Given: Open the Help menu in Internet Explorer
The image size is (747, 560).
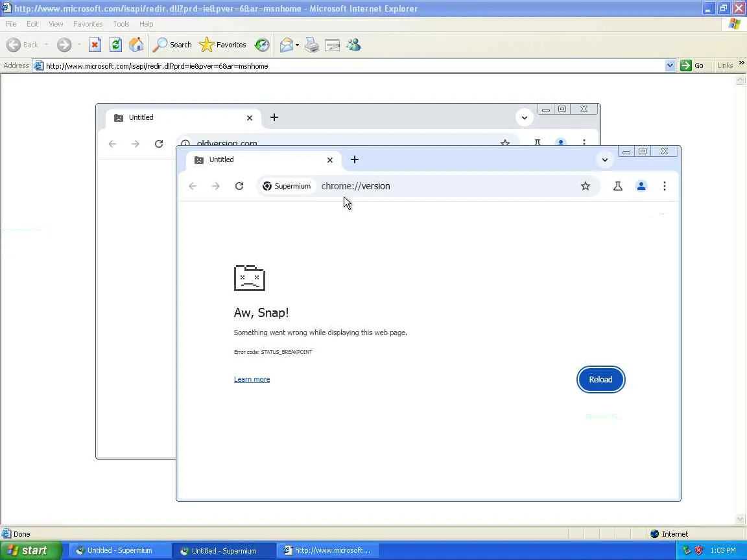Looking at the screenshot, I should (147, 24).
